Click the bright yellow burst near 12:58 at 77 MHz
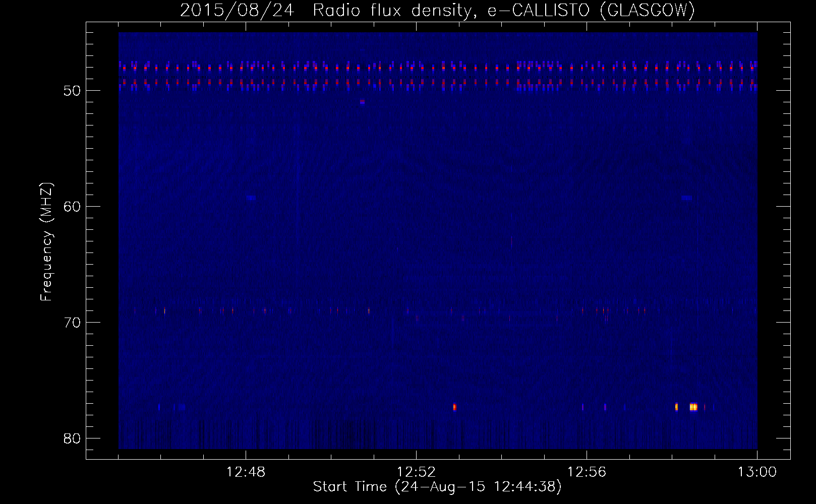Viewport: 816px width, 504px height. [693, 407]
